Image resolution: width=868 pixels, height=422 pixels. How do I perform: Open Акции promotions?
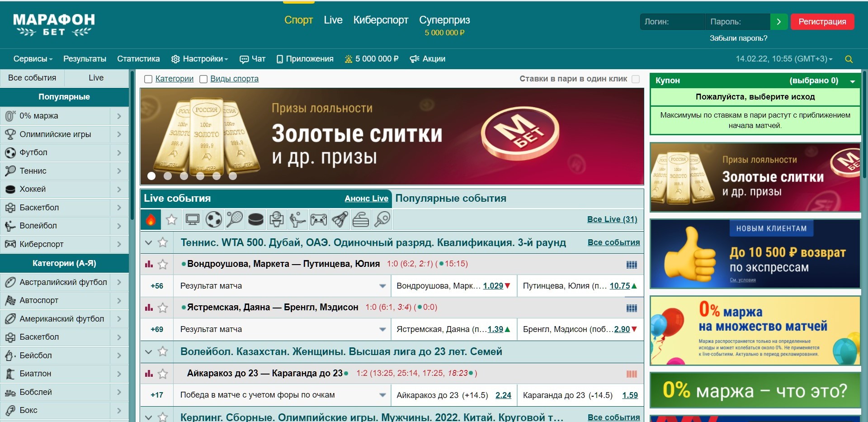(x=427, y=59)
